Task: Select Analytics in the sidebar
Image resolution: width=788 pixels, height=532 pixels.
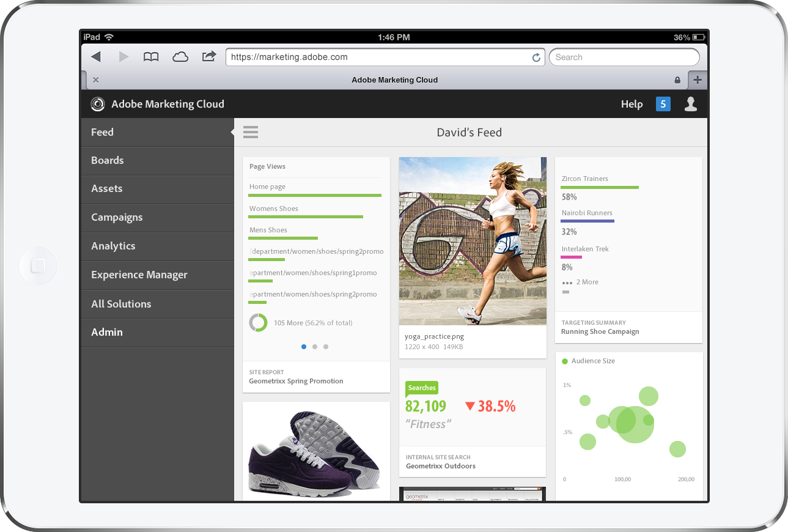Action: [113, 246]
